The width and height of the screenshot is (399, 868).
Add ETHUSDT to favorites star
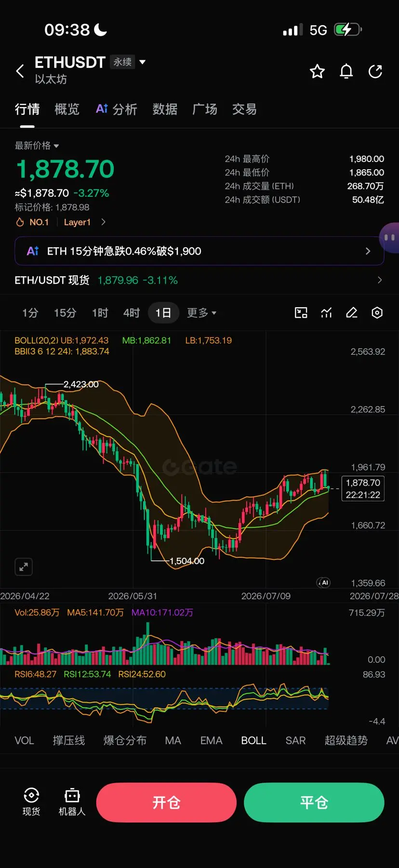317,71
